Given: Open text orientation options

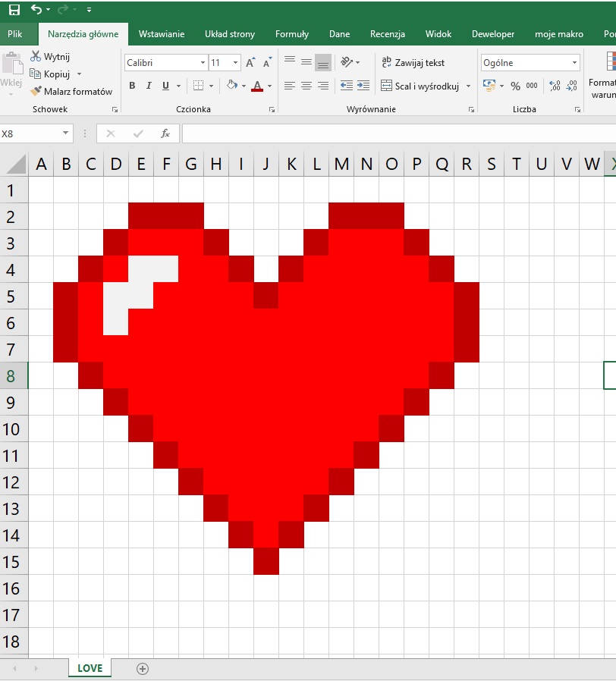Looking at the screenshot, I should (x=350, y=62).
